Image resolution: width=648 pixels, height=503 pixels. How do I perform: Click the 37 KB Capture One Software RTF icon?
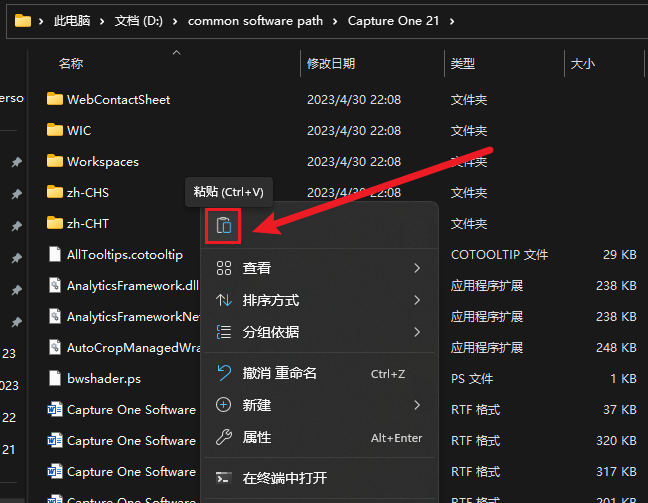pos(55,409)
